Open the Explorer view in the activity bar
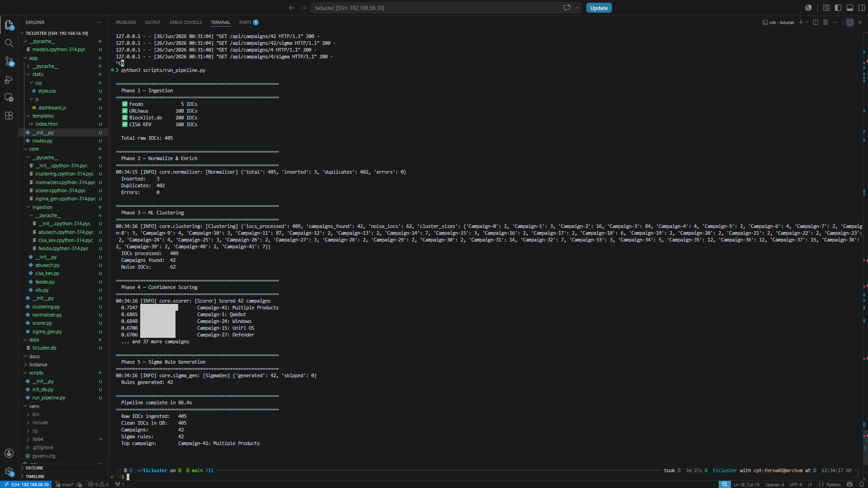 pyautogui.click(x=9, y=25)
